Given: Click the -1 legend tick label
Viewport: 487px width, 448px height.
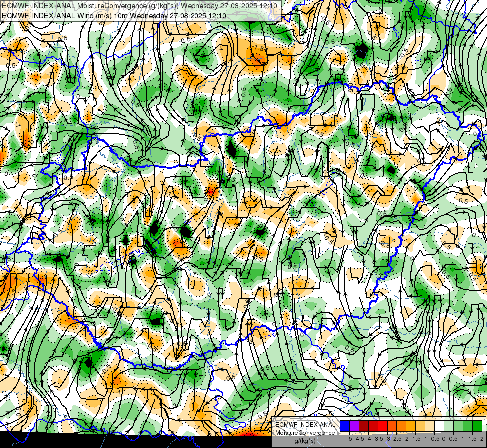Looking at the screenshot, I should coord(425,439).
